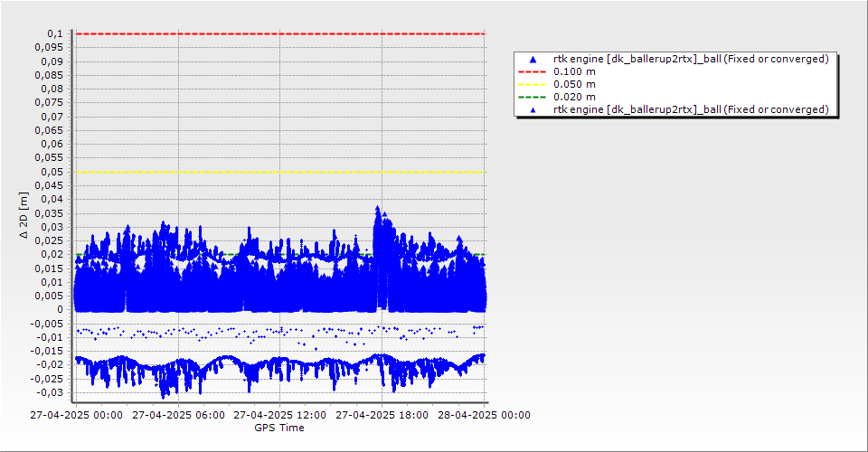The width and height of the screenshot is (868, 452).
Task: Click the '-0,03' y-axis tick label
Action: click(x=51, y=393)
